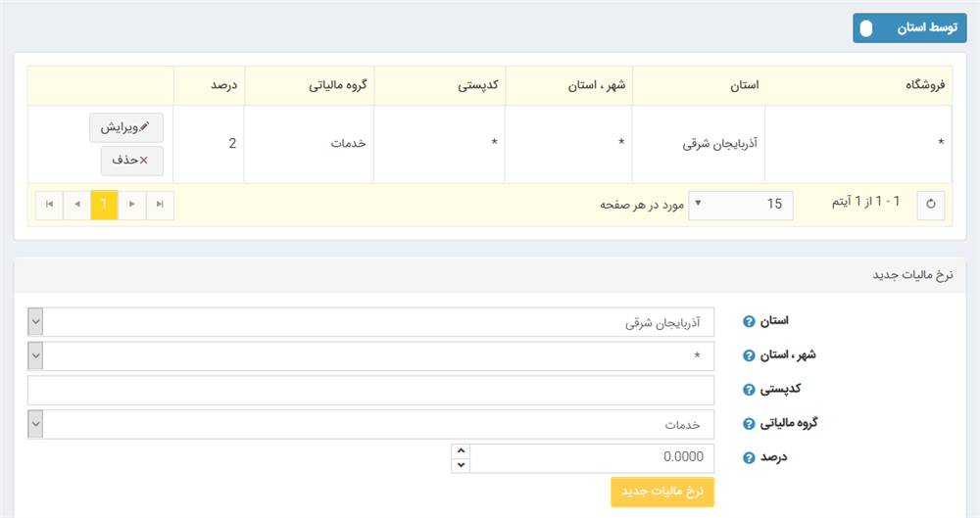Click the کدپستی text input field
Screen dimensions: 980x518
coord(370,390)
